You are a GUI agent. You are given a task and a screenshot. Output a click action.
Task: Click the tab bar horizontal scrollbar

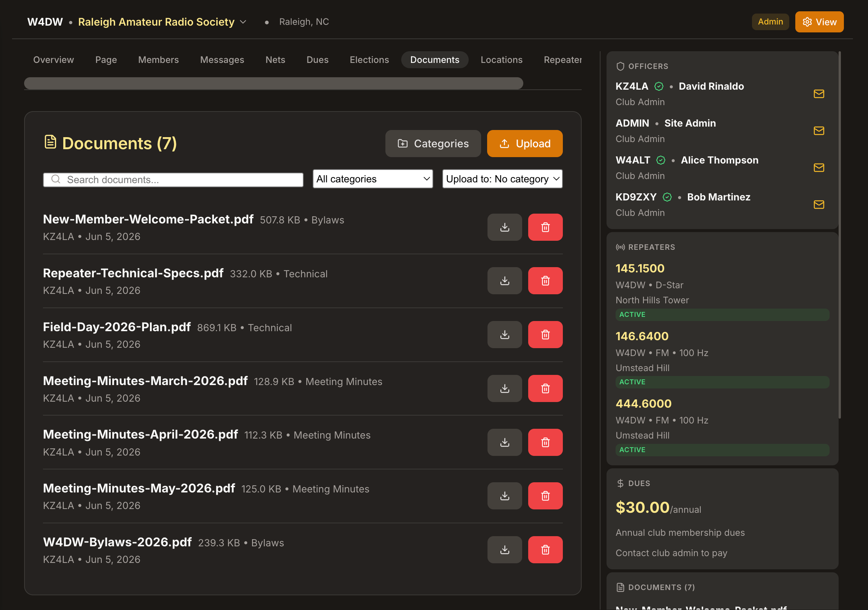coord(274,83)
